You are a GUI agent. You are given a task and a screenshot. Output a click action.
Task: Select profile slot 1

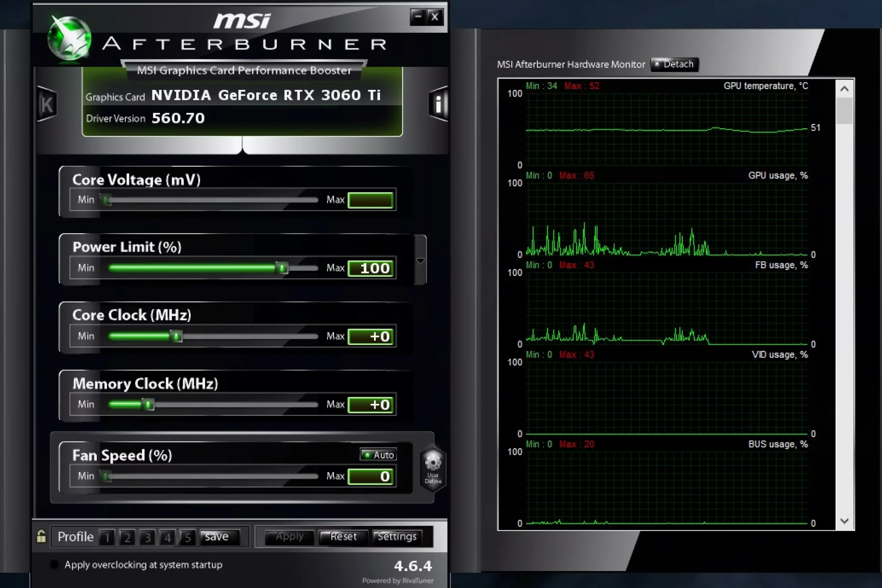(x=107, y=537)
